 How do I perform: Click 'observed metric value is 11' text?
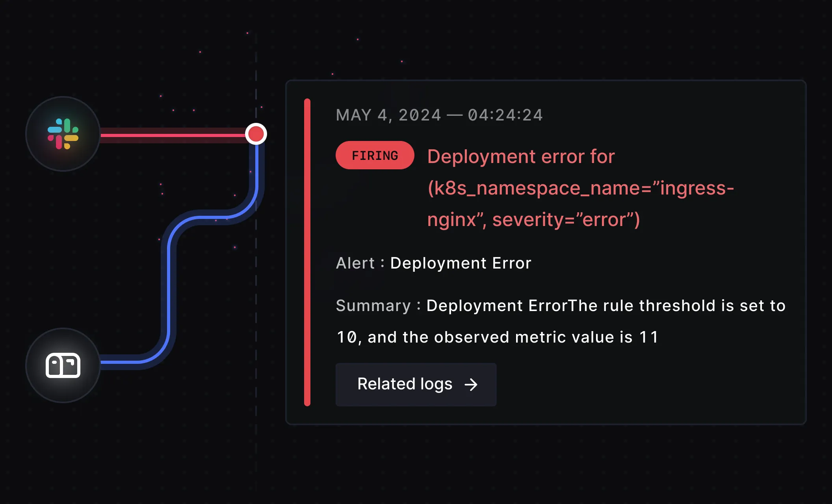click(x=546, y=337)
